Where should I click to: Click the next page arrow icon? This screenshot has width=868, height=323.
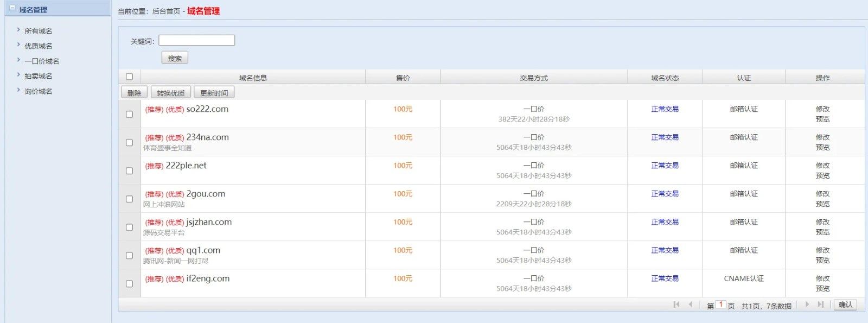point(807,305)
